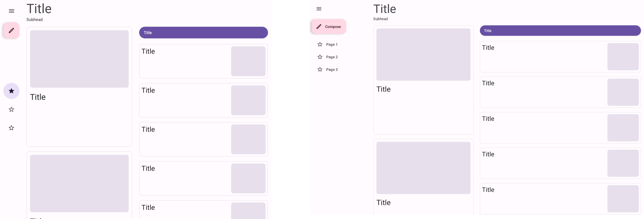Select the middle star in the navigation rail

tap(12, 109)
